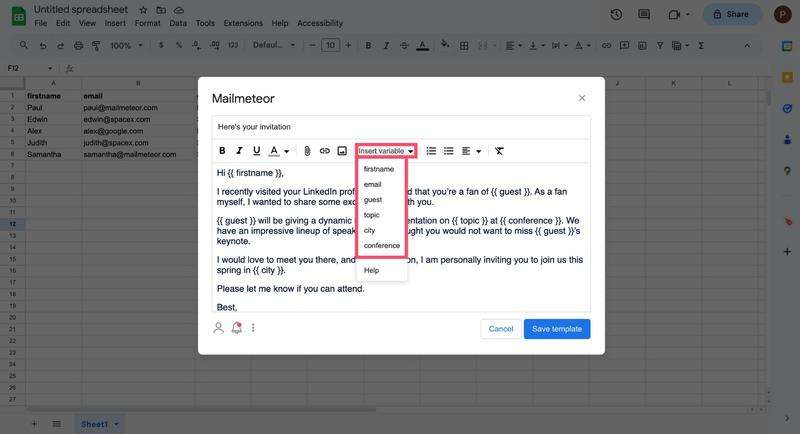Click the person icon below editor
Screen dimensions: 800x434
coord(218,328)
